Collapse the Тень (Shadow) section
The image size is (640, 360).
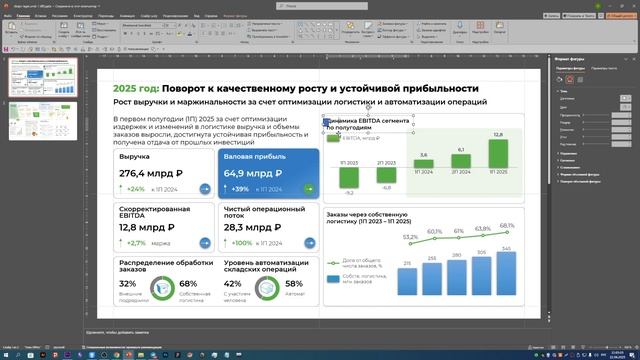click(562, 91)
